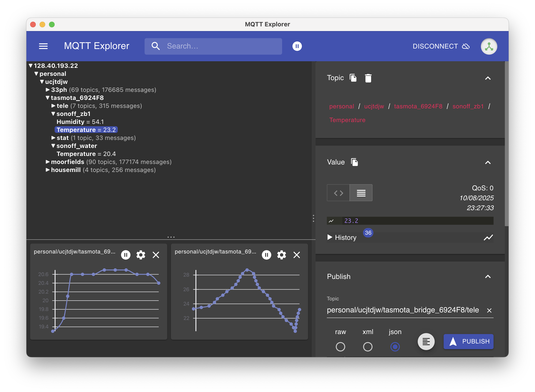
Task: Expand the stat topic node
Action: point(53,138)
